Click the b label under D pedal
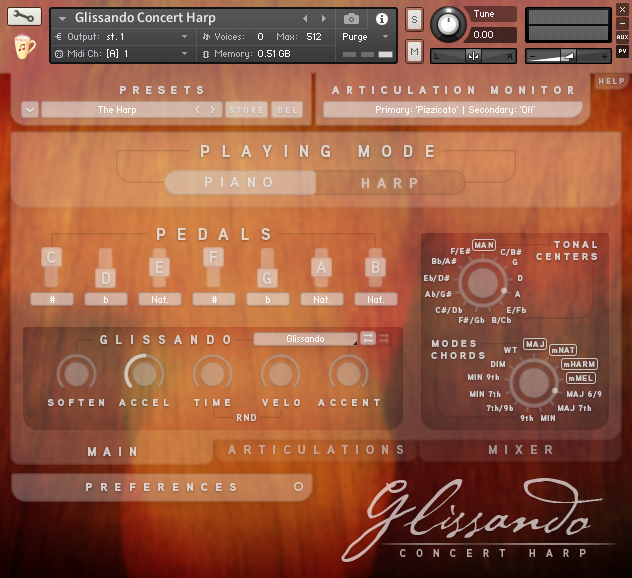This screenshot has height=578, width=632. [106, 299]
